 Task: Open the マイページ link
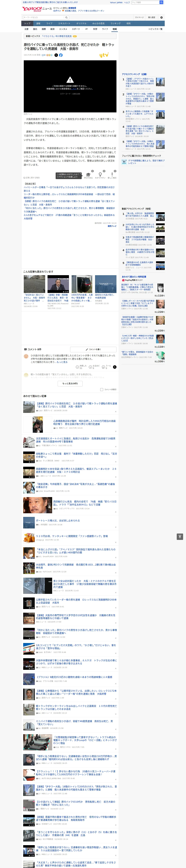pos(139,17)
